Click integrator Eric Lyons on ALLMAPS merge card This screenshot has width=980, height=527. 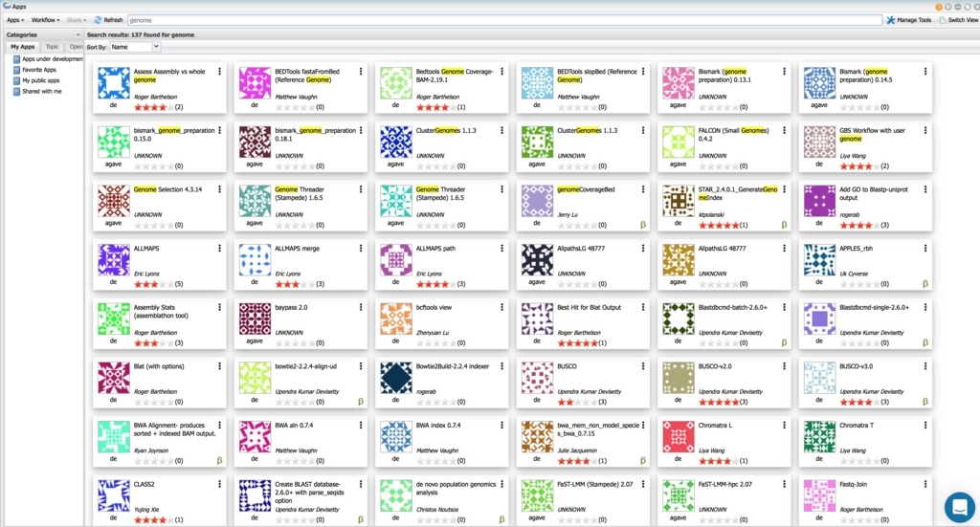(287, 274)
